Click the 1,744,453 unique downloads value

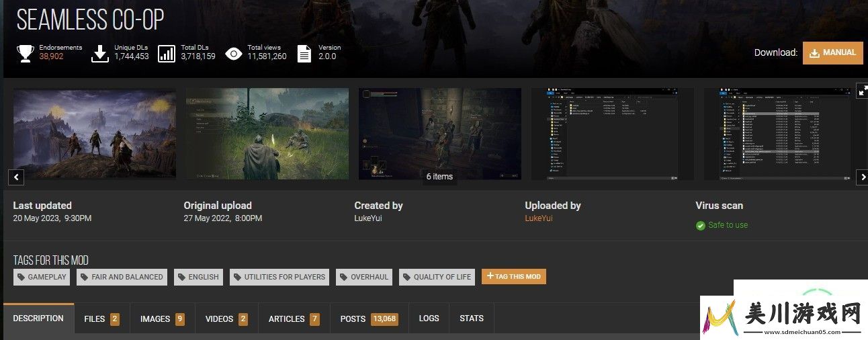[x=132, y=56]
